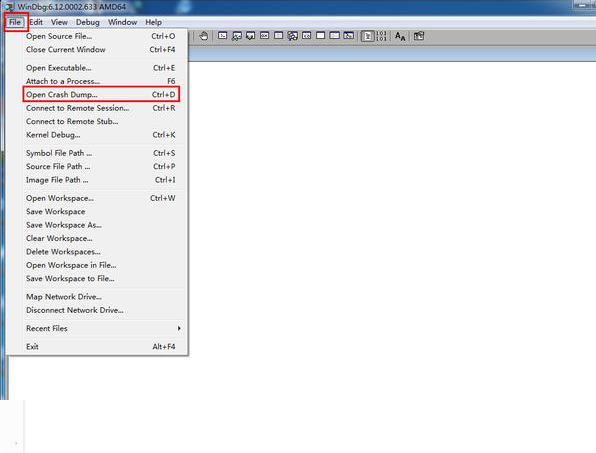Screen dimensions: 596x453
Task: Click the Font (AA) toolbar icon
Action: point(400,36)
